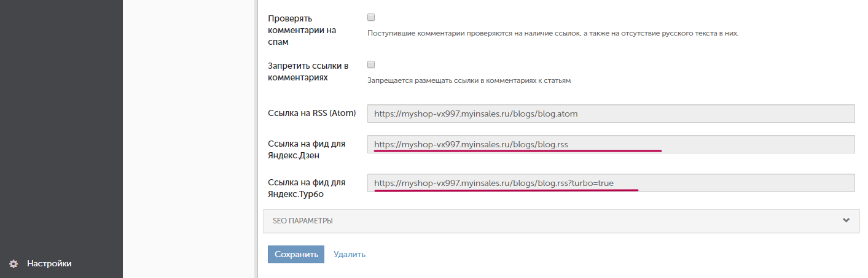Screen dimensions: 868x278
Task: Click the vertical divider left of the form
Action: [256, 139]
